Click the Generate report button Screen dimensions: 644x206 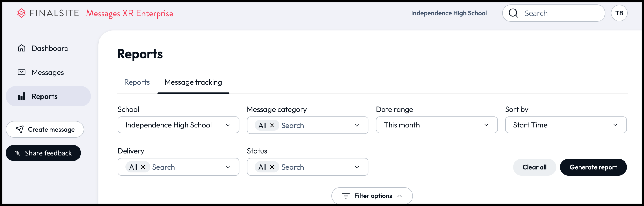click(593, 167)
